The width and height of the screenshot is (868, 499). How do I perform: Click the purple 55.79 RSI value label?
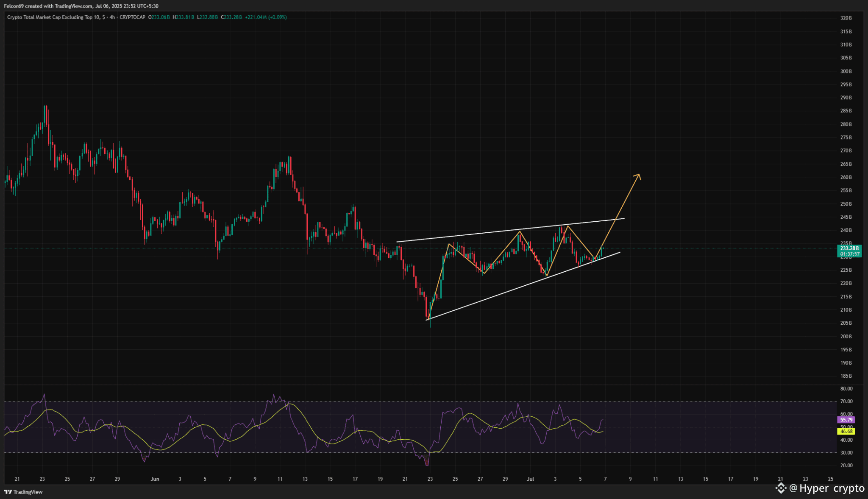(846, 420)
